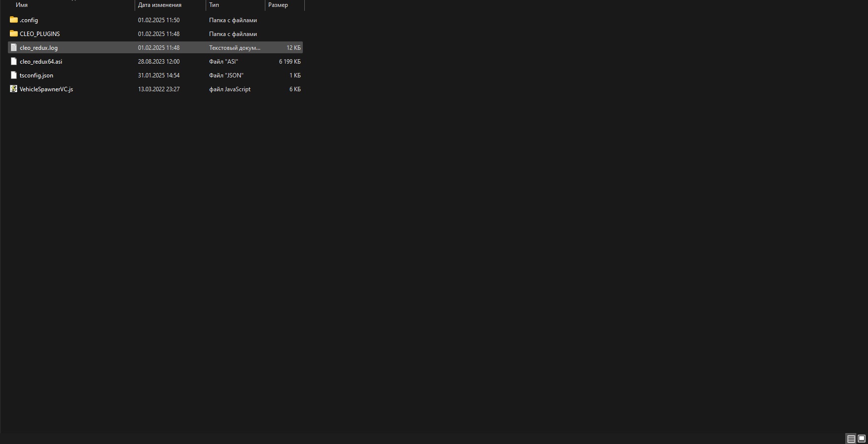The width and height of the screenshot is (868, 444).
Task: Click the 'файл JavaScript' type cell
Action: [230, 89]
